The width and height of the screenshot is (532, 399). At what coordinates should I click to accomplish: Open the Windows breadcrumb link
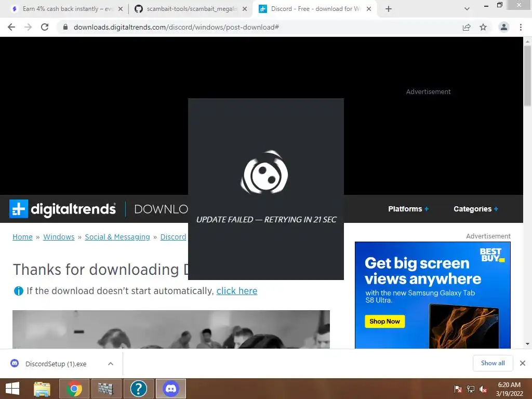pyautogui.click(x=59, y=237)
